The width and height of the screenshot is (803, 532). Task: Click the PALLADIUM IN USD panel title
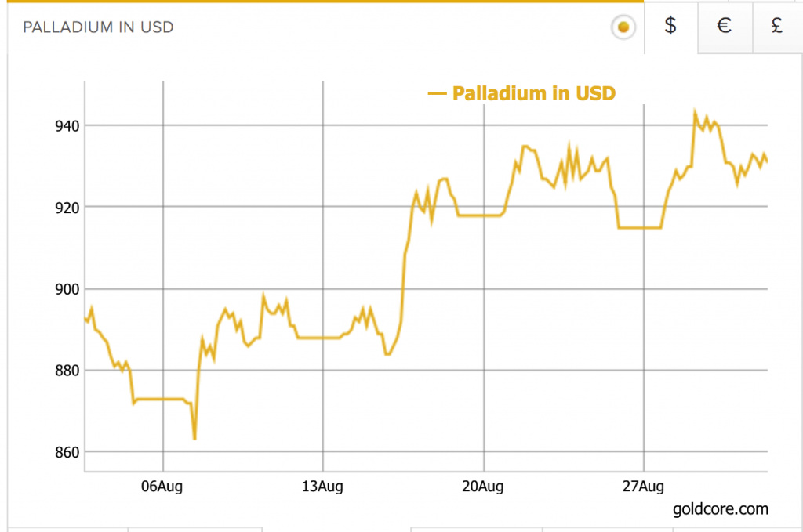pyautogui.click(x=98, y=27)
